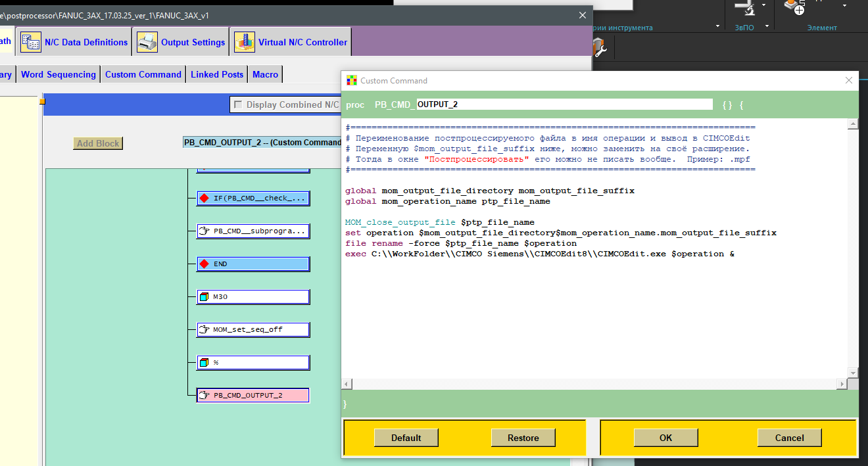The width and height of the screenshot is (868, 466).
Task: Click the PB_CMD_ procedure name input field
Action: point(564,105)
